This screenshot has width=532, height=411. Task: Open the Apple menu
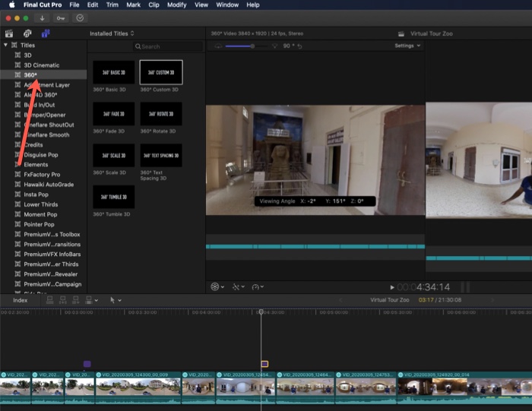coord(12,5)
